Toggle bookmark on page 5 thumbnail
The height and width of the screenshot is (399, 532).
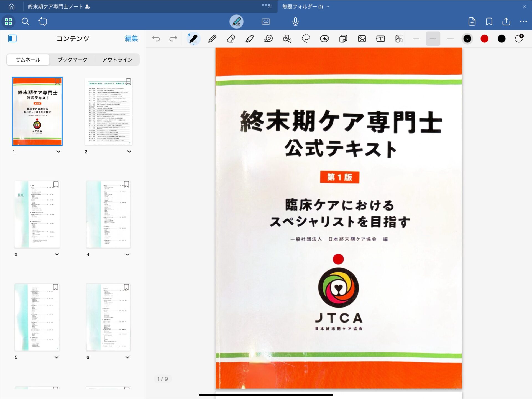[x=56, y=287]
